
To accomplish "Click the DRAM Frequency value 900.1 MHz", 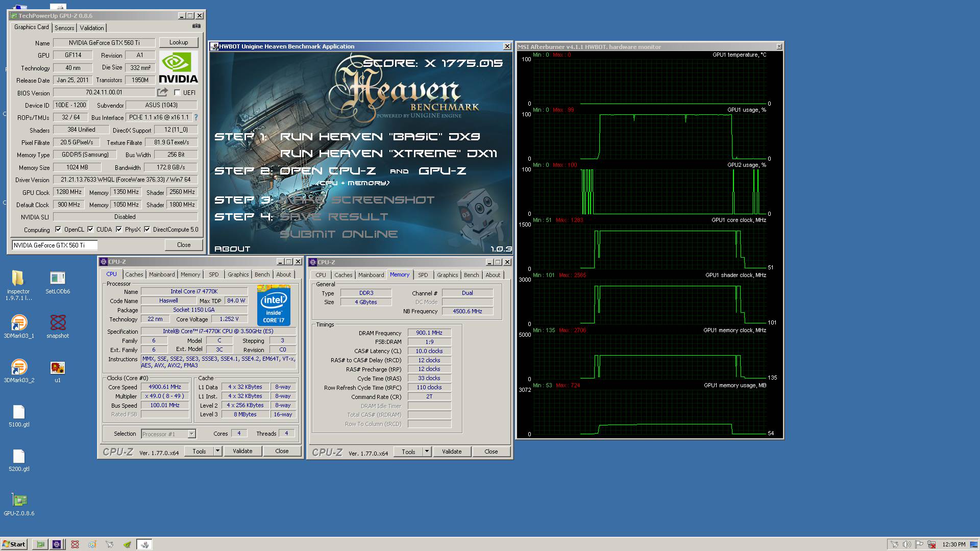I will click(429, 333).
